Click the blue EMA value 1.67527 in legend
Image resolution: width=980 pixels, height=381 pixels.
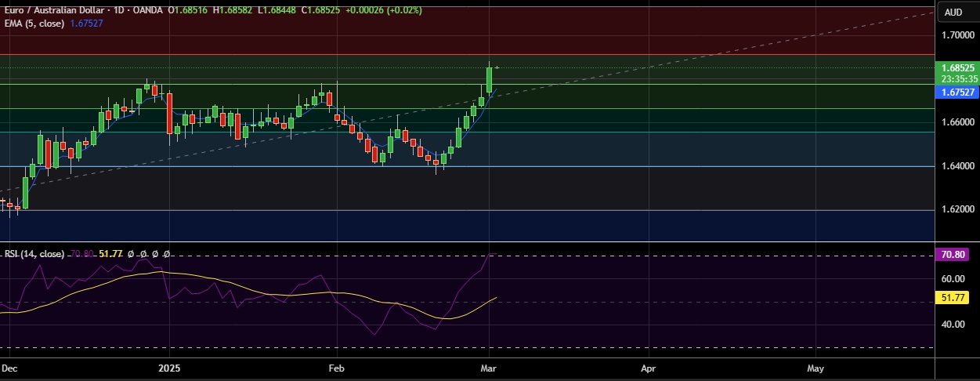87,24
